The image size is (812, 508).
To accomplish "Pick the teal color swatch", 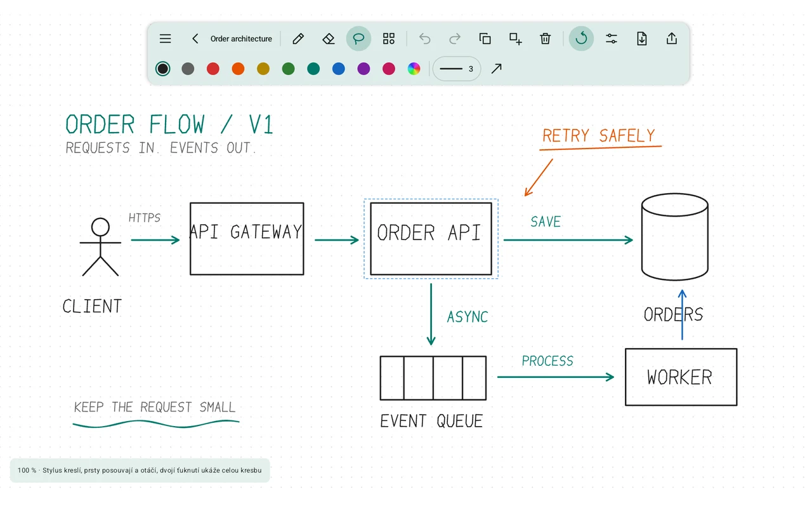I will point(313,69).
